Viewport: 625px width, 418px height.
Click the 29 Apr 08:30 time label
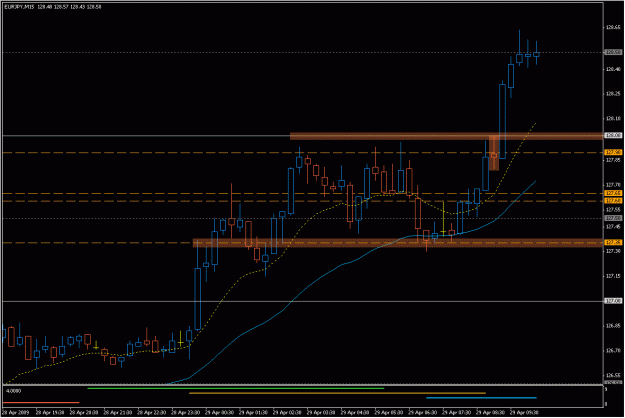click(x=490, y=412)
